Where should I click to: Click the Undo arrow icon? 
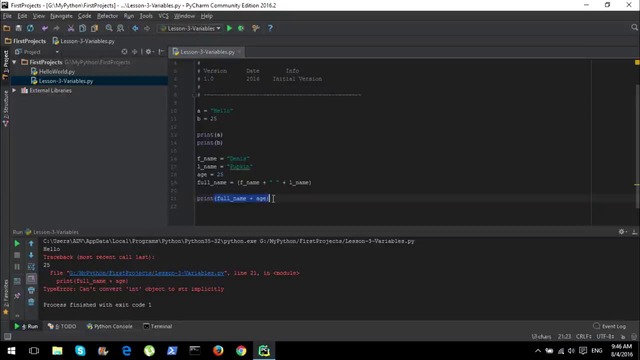pos(44,28)
